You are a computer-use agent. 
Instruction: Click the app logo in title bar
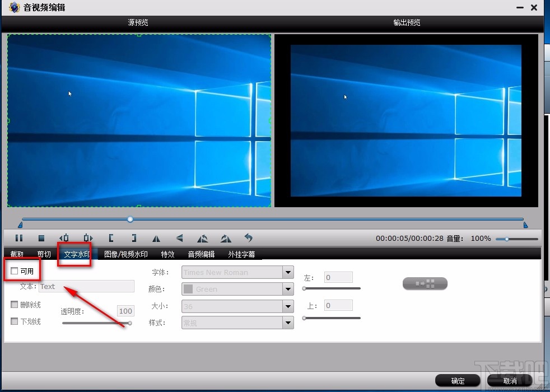coord(14,7)
